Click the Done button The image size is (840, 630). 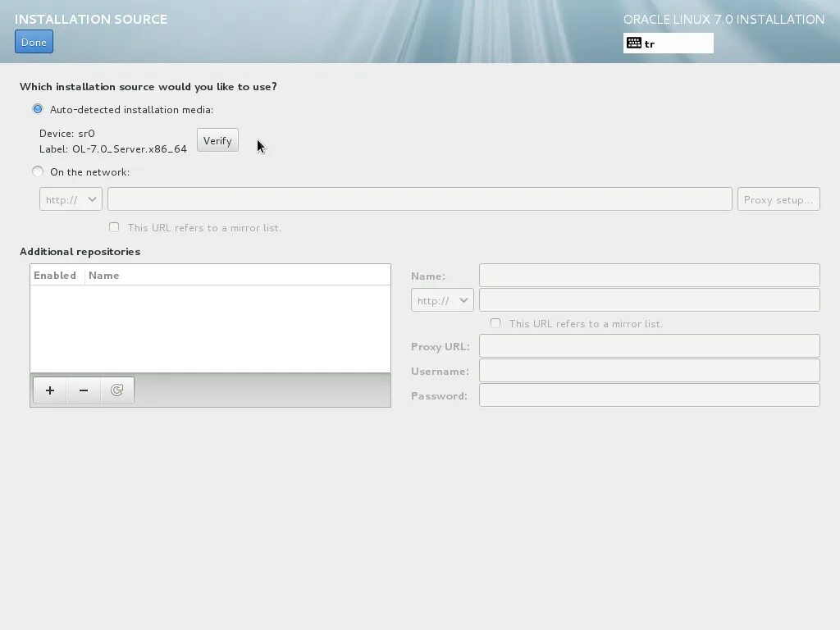(x=34, y=43)
